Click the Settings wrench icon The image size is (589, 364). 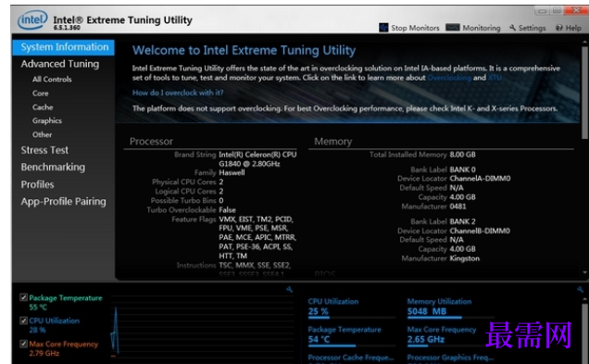513,28
